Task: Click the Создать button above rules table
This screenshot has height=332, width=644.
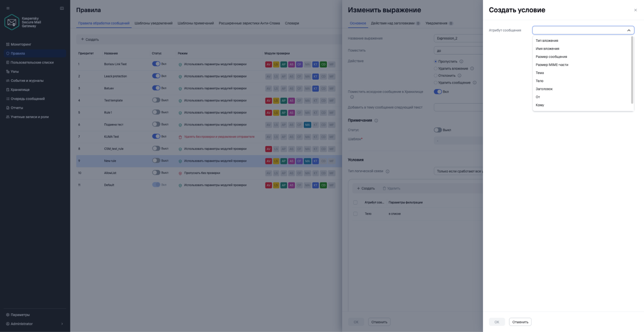Action: [x=90, y=39]
